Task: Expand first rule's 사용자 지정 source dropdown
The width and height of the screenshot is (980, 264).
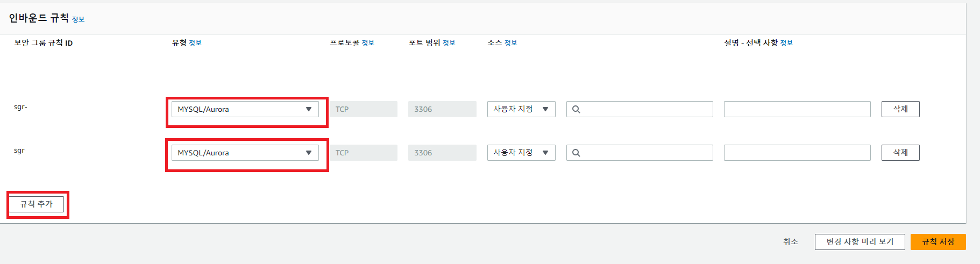Action: tap(521, 109)
